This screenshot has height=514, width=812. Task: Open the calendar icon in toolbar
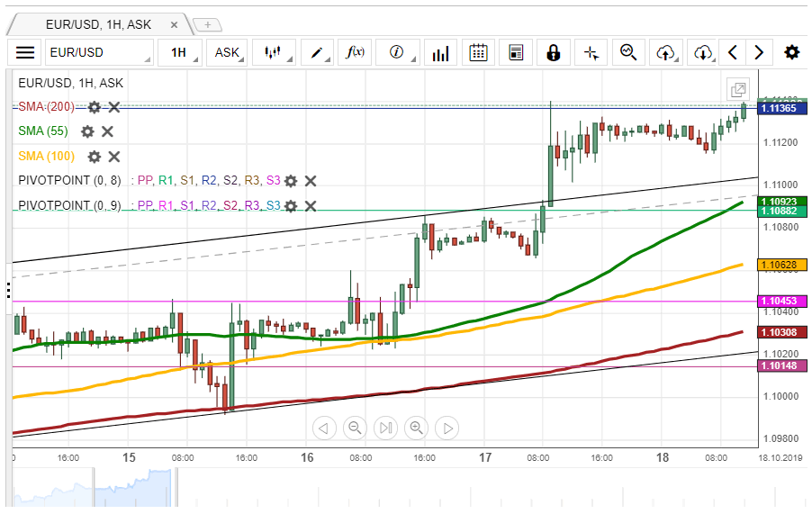[478, 52]
